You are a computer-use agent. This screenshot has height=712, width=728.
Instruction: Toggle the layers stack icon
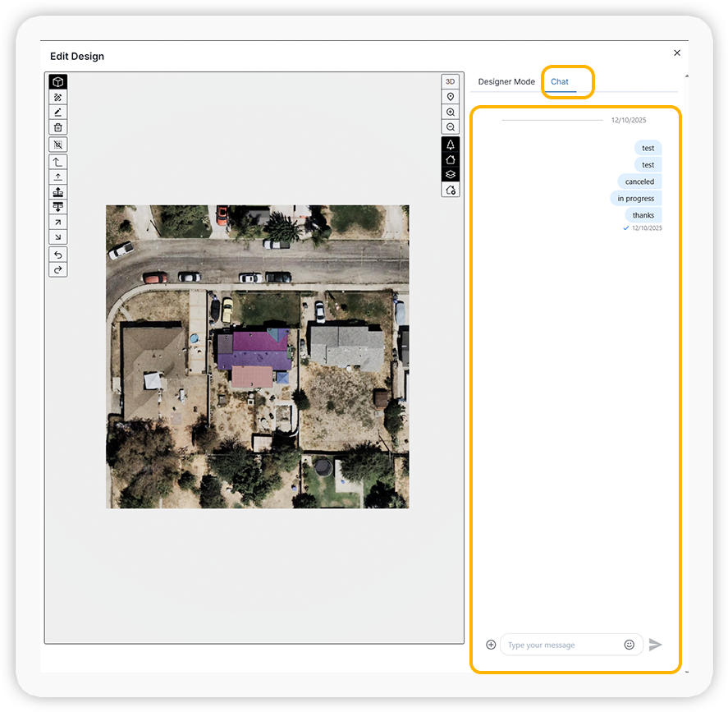click(x=450, y=174)
